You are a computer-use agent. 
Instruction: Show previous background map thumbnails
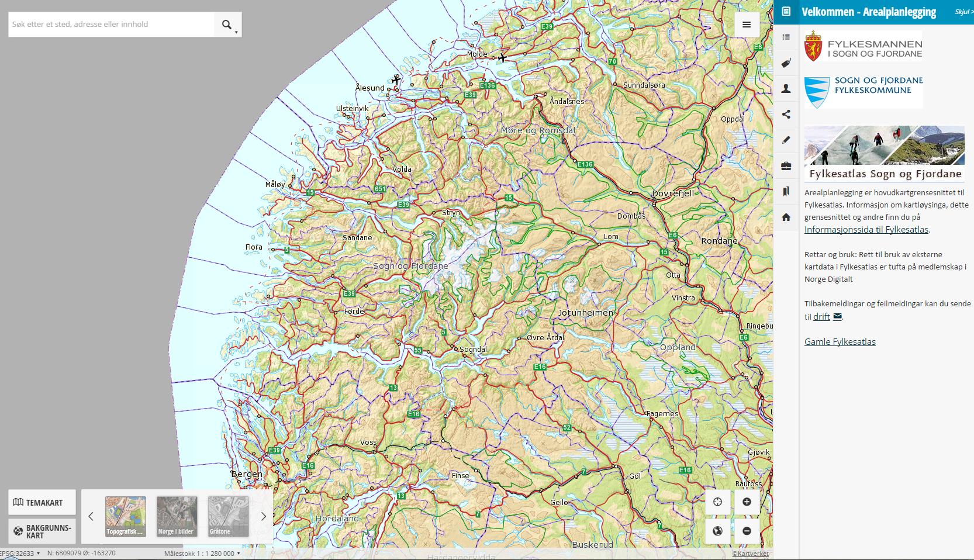pos(91,516)
